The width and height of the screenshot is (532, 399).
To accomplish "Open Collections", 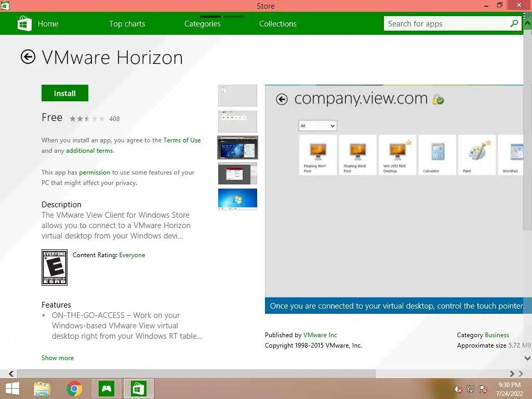I will (278, 24).
